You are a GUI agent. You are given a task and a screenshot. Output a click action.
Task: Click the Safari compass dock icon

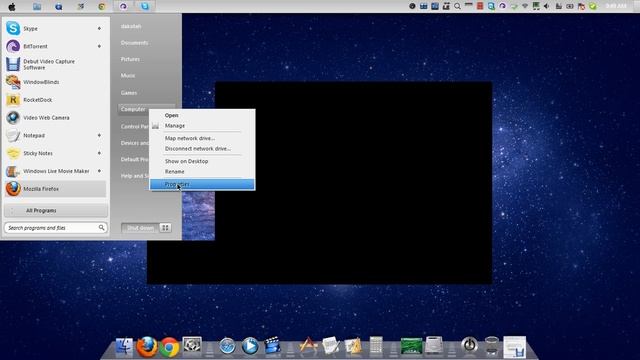[x=227, y=347]
